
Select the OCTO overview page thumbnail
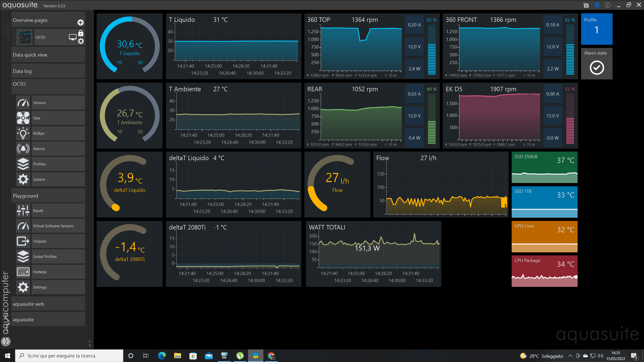[x=24, y=37]
